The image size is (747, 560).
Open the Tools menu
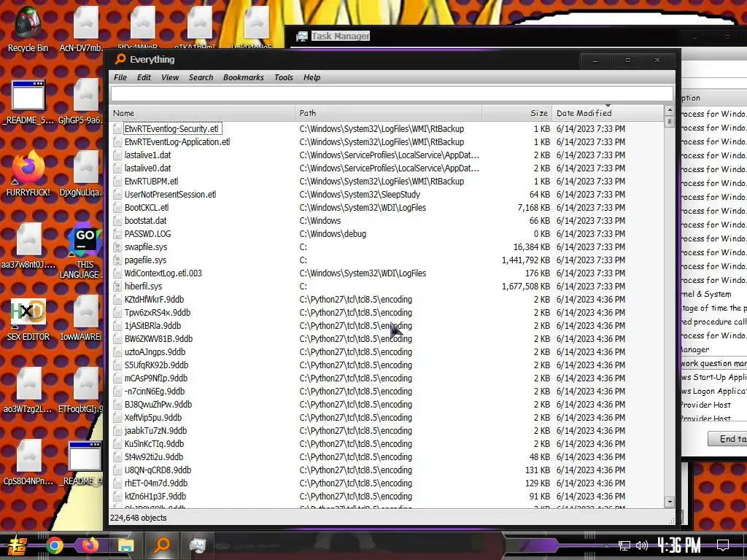click(284, 77)
